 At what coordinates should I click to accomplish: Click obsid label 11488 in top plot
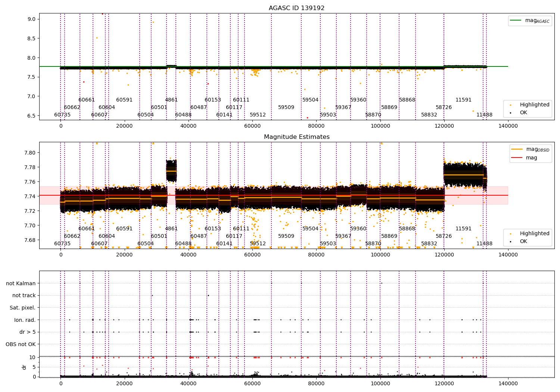485,115
